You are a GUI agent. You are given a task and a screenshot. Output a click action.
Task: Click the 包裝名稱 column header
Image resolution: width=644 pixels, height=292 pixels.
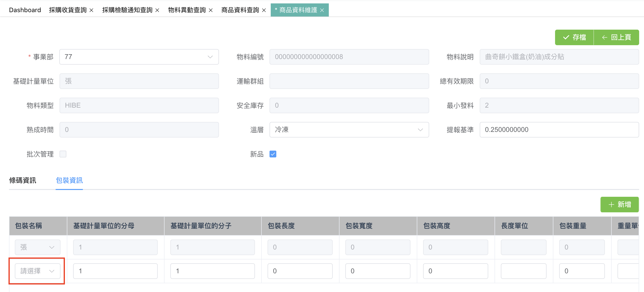[x=38, y=226]
